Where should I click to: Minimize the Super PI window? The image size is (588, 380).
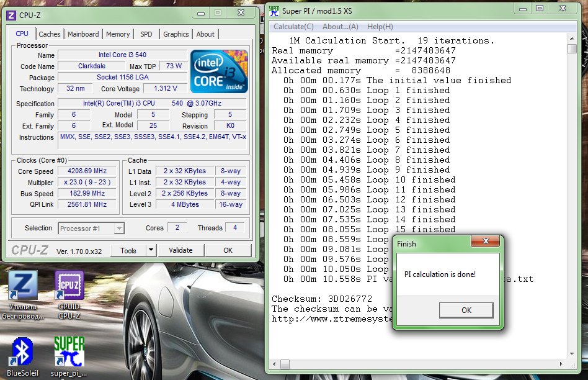pos(523,8)
